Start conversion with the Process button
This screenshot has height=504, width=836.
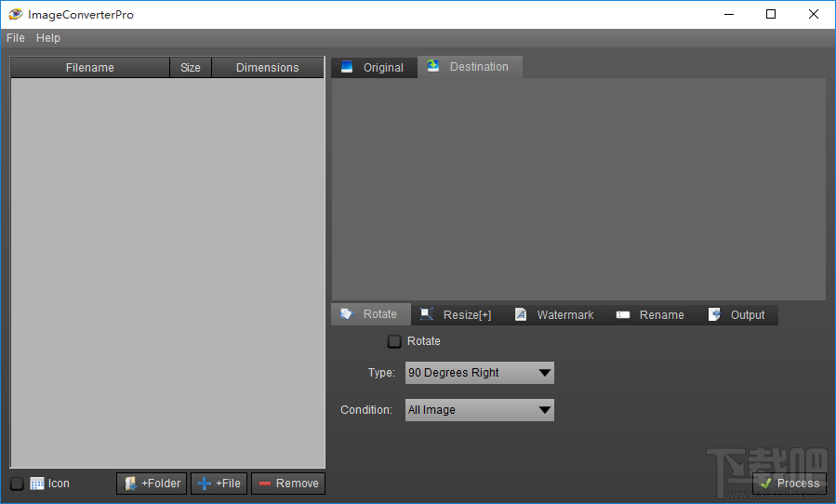790,484
